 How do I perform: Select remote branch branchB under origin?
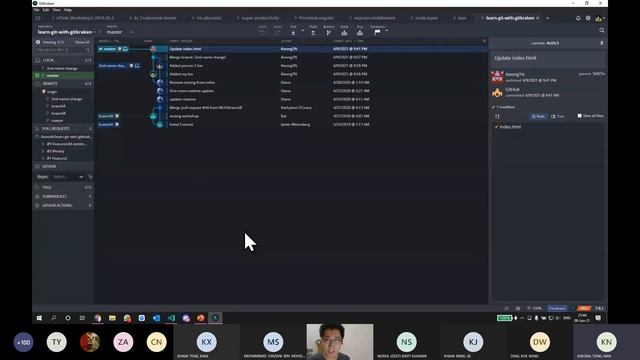(58, 113)
